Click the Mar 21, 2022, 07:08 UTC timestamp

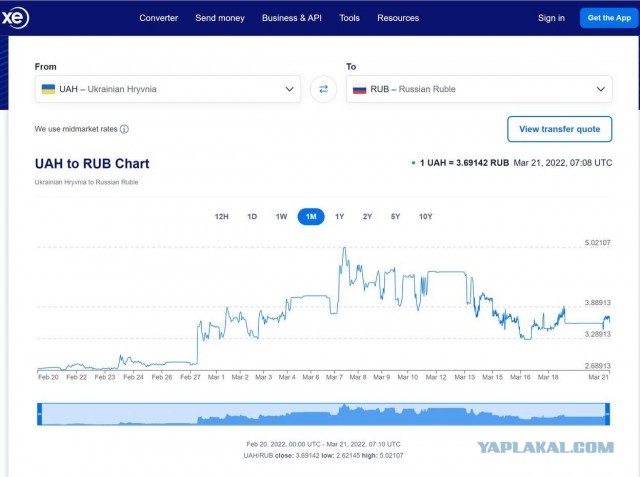click(x=563, y=163)
